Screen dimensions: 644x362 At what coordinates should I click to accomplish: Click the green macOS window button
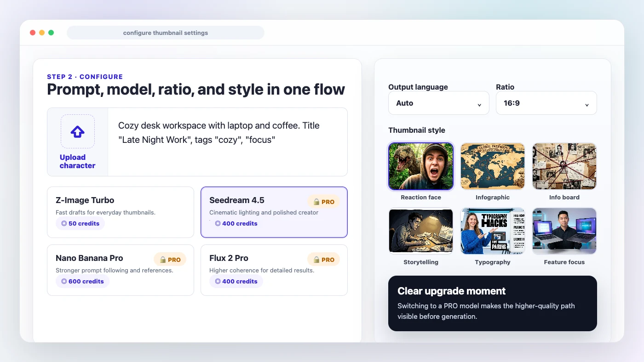[51, 33]
